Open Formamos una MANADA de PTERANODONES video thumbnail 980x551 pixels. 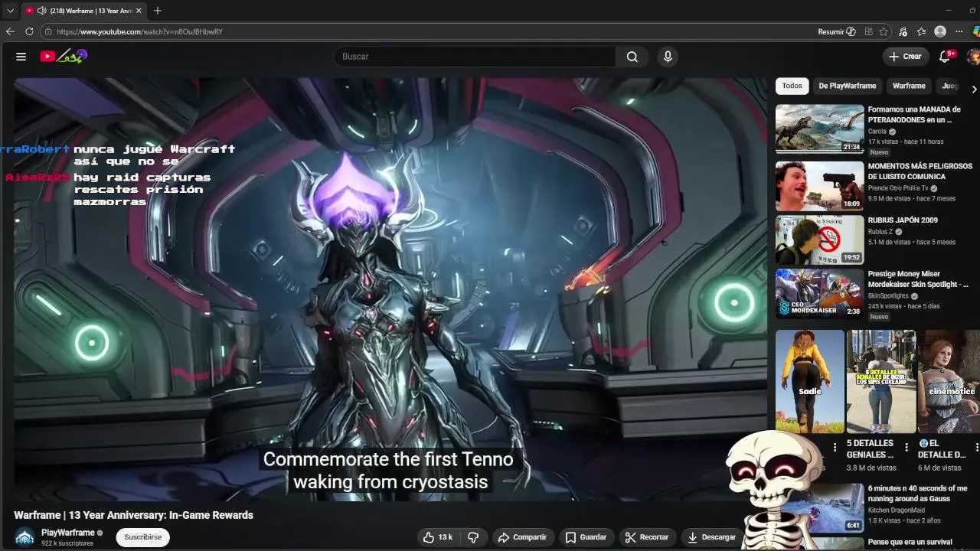point(819,129)
